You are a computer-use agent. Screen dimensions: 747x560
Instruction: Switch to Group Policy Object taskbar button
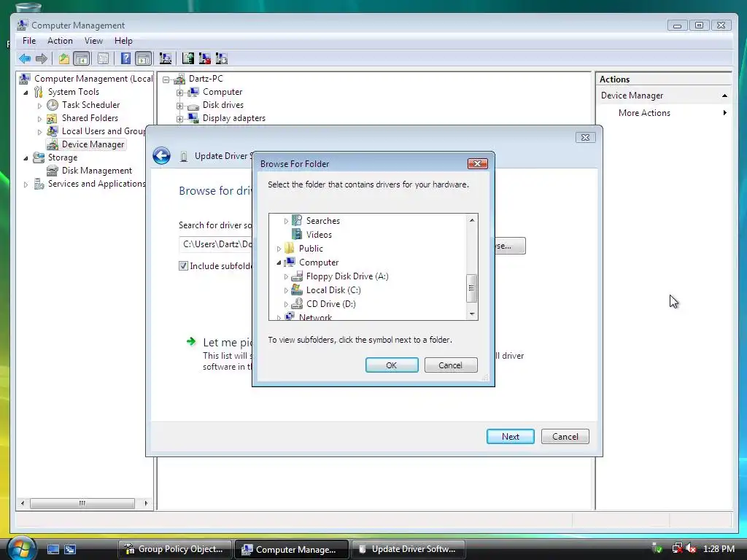coord(174,549)
